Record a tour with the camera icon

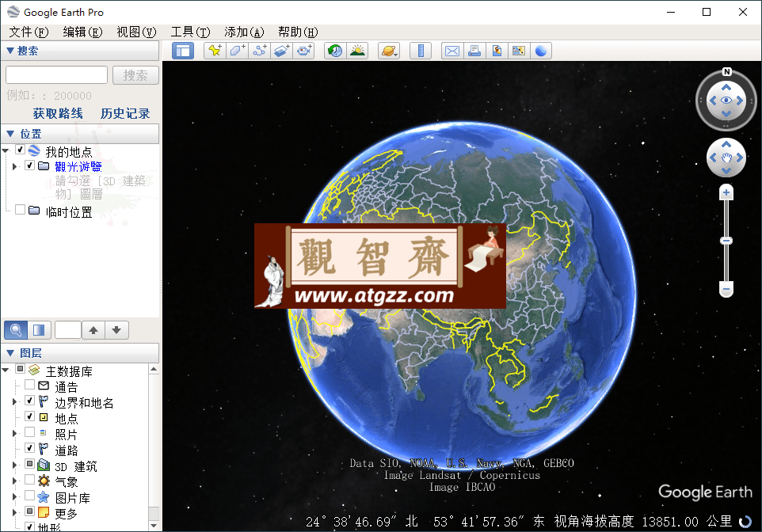click(x=304, y=51)
